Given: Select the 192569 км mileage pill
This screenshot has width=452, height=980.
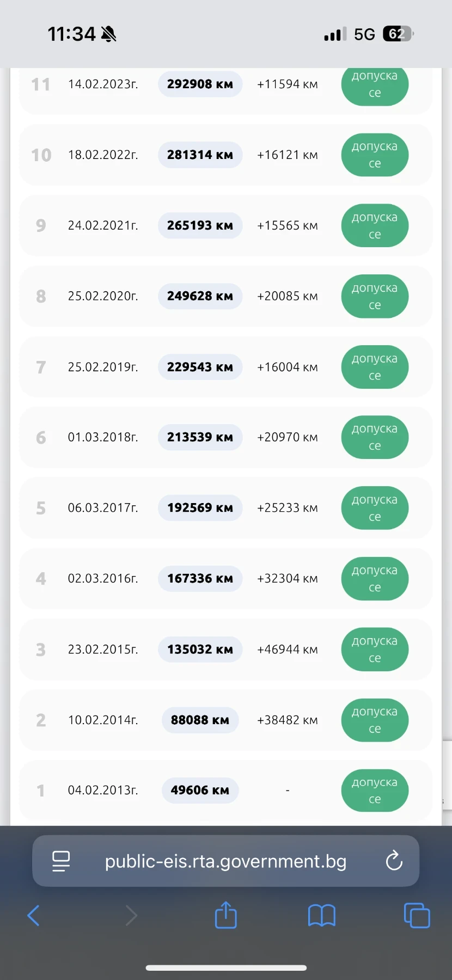Looking at the screenshot, I should [200, 508].
